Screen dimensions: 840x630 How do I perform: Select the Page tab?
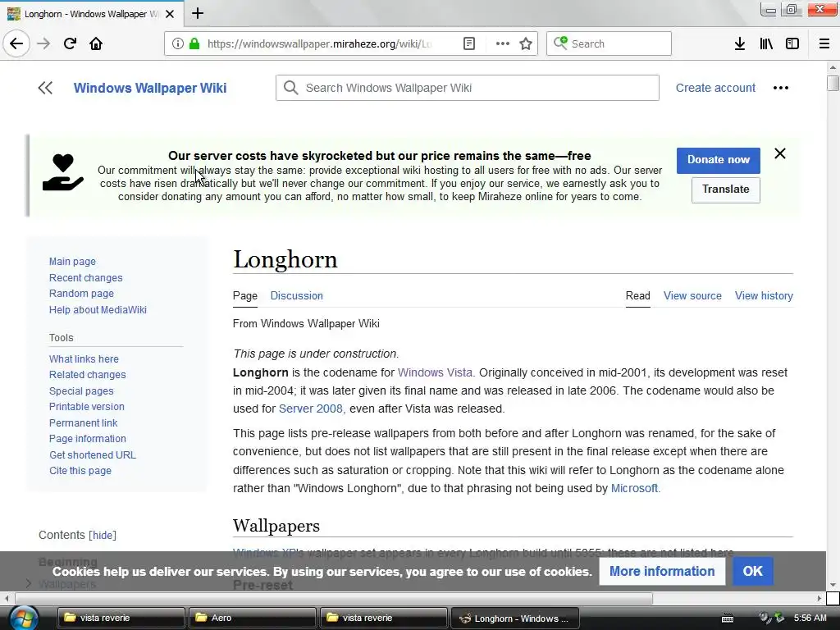244,295
